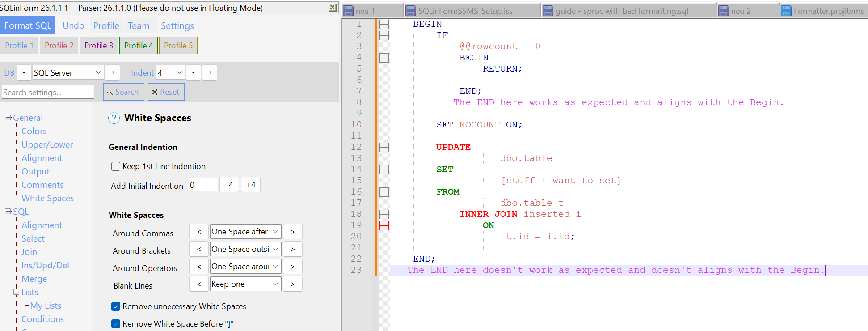868x331 pixels.
Task: Enable Keep 1st Line Indention checkbox
Action: pos(116,166)
